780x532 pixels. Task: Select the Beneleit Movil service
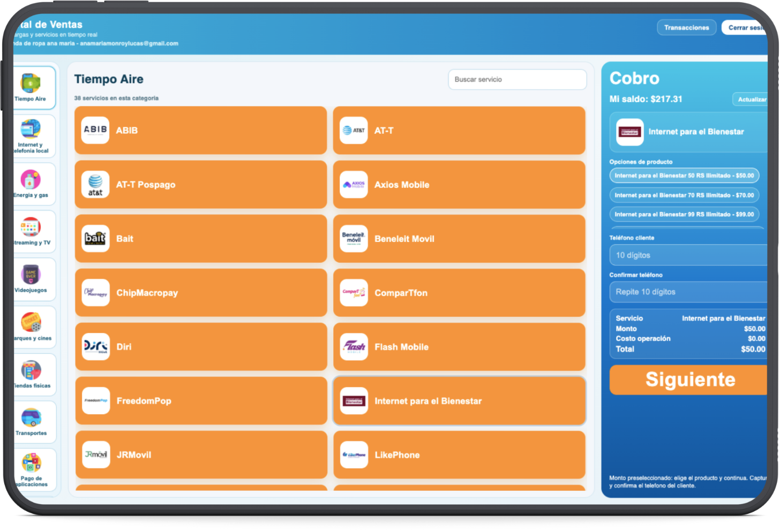tap(459, 238)
